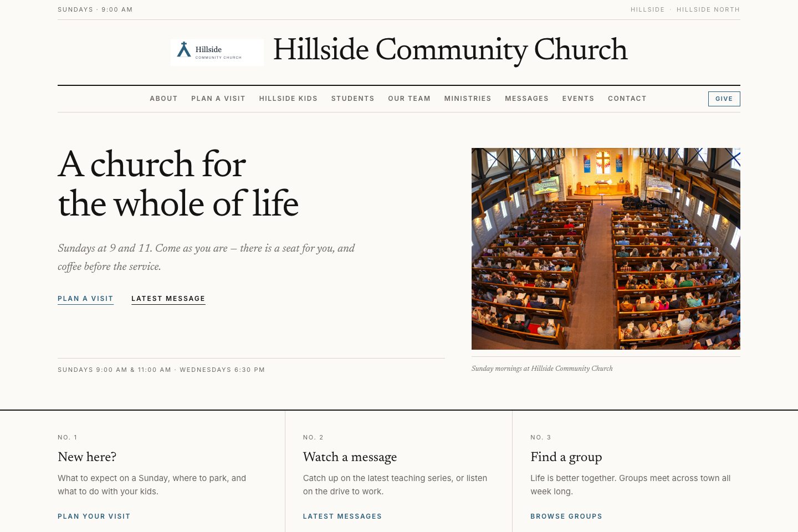Click the 'Life is better together' description

coord(631,485)
